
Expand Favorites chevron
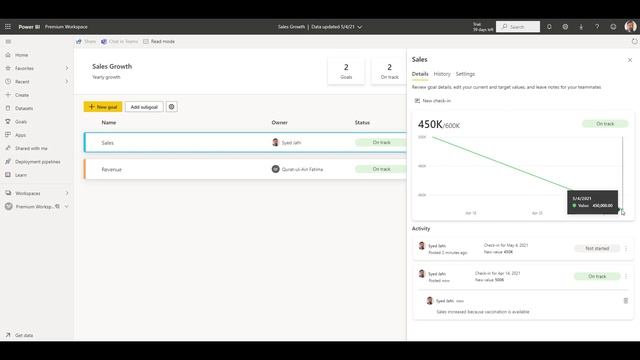67,69
